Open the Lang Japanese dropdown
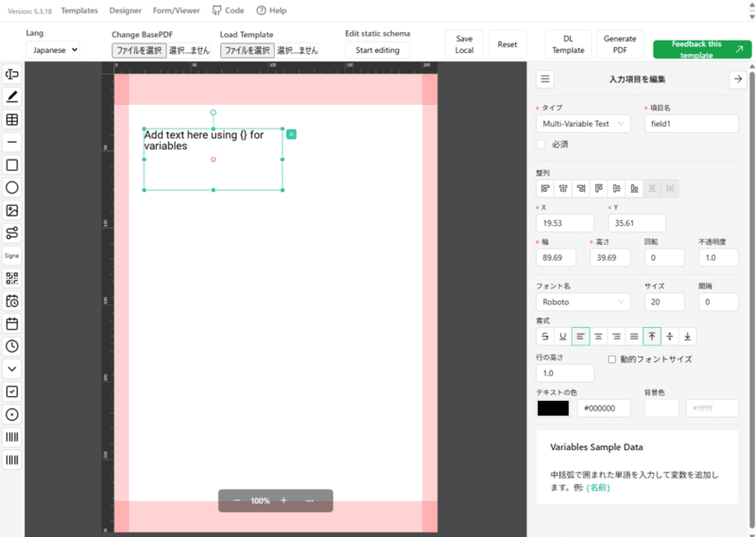The height and width of the screenshot is (537, 756). [x=53, y=50]
